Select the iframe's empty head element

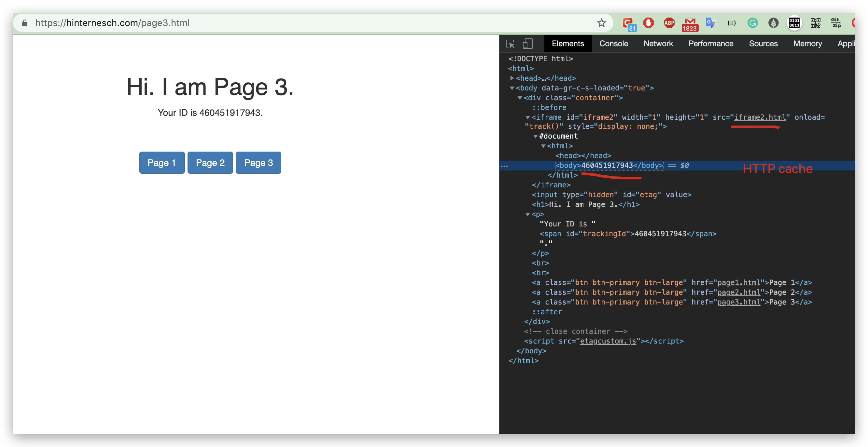click(x=583, y=156)
